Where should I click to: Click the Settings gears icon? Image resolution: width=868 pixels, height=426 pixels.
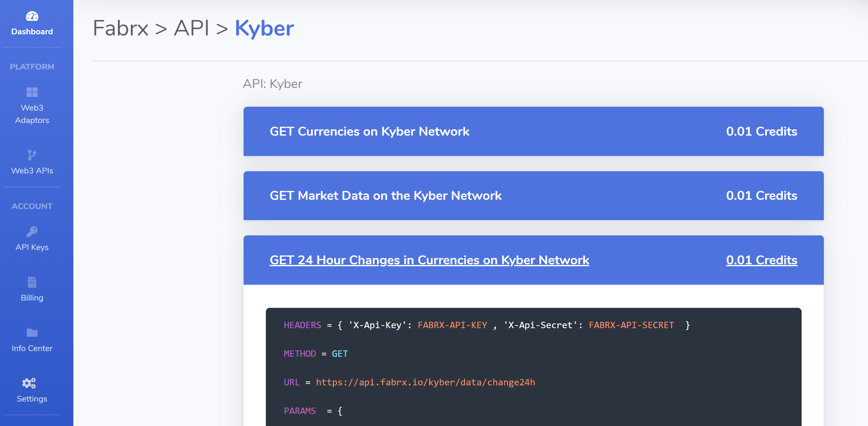[29, 383]
